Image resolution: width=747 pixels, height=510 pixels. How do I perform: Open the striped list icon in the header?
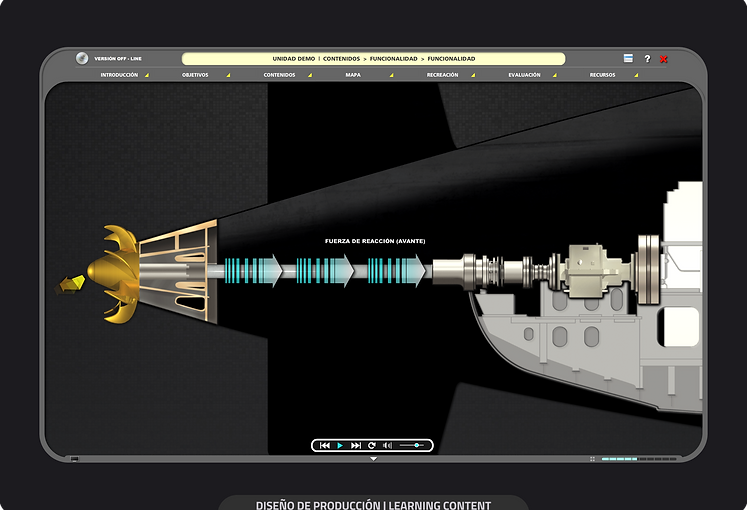628,58
